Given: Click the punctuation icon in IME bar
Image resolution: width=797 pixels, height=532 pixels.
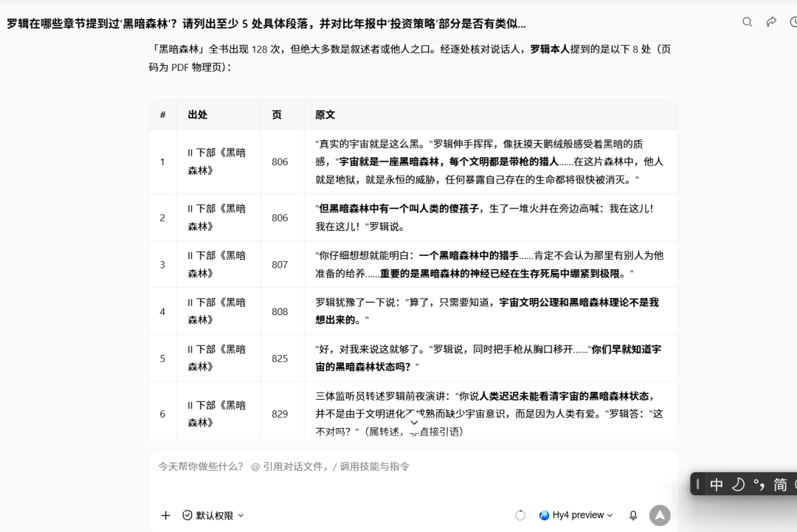Looking at the screenshot, I should click(759, 484).
